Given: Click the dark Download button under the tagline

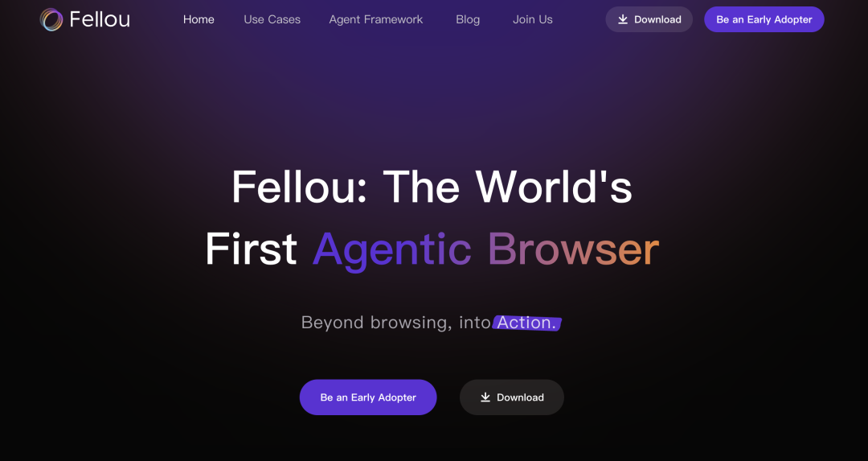Looking at the screenshot, I should (511, 397).
